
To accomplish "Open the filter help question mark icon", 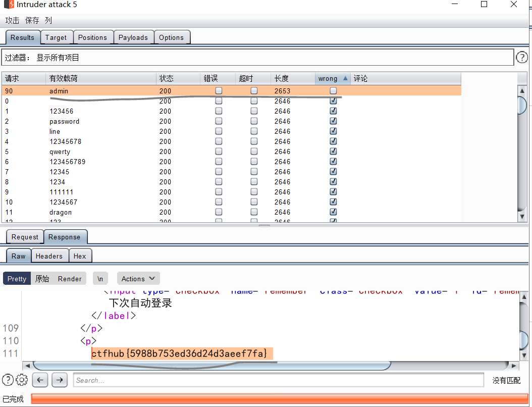I will 522,58.
